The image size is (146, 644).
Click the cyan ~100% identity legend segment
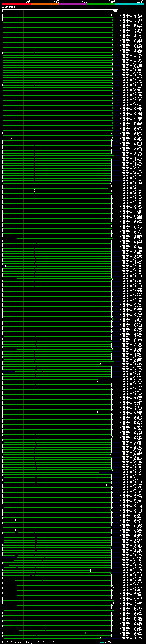pyautogui.click(x=130, y=4)
